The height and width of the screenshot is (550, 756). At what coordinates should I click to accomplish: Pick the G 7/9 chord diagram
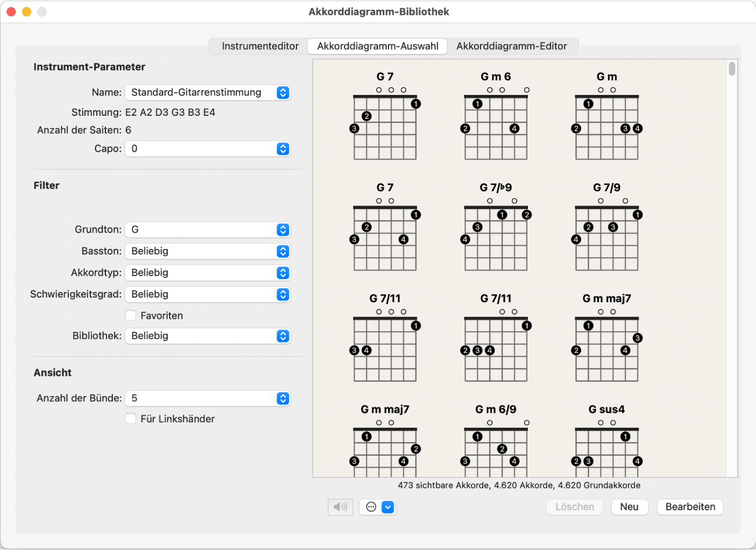(607, 227)
